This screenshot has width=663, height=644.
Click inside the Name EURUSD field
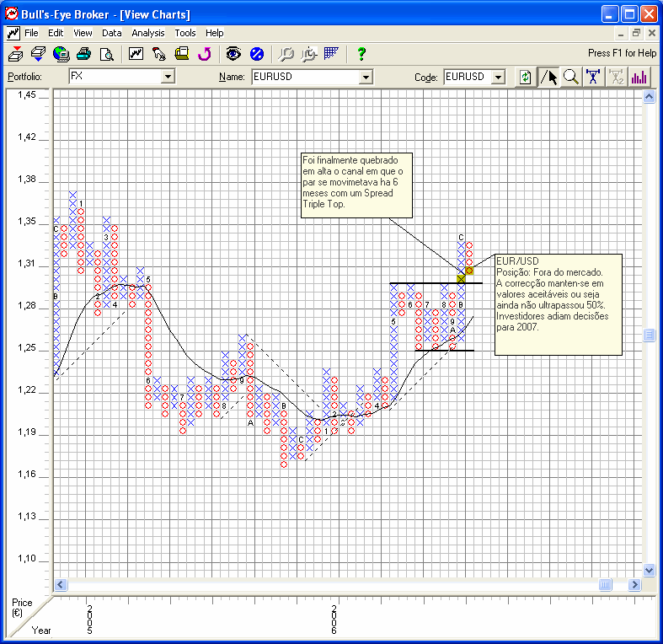(x=306, y=77)
